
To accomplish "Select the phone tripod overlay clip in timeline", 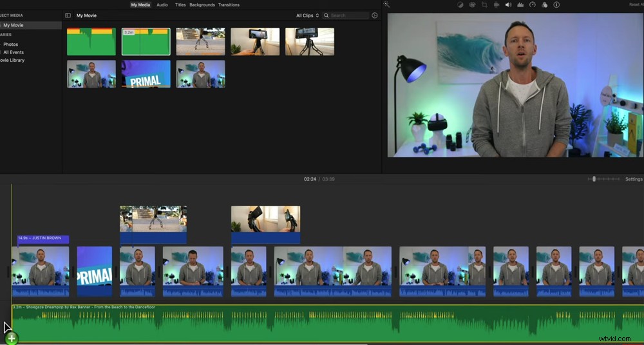I will click(266, 224).
